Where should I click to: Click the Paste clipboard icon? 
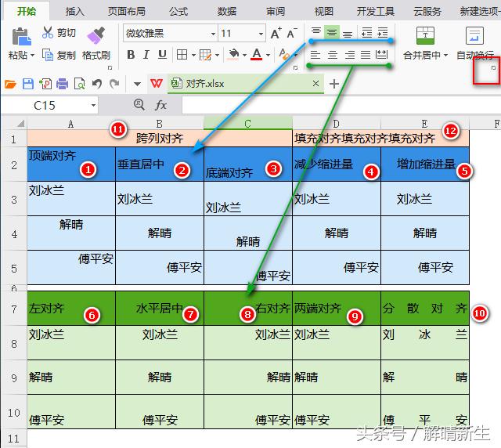(x=21, y=37)
